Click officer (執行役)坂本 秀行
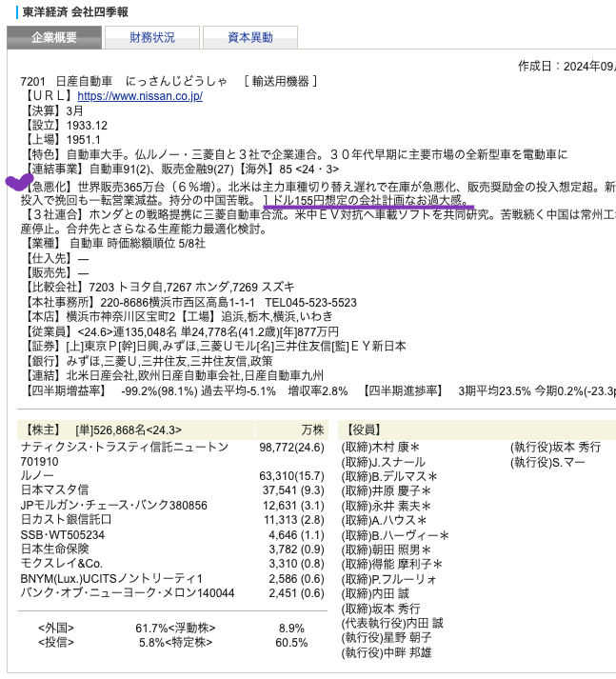 pyautogui.click(x=555, y=447)
